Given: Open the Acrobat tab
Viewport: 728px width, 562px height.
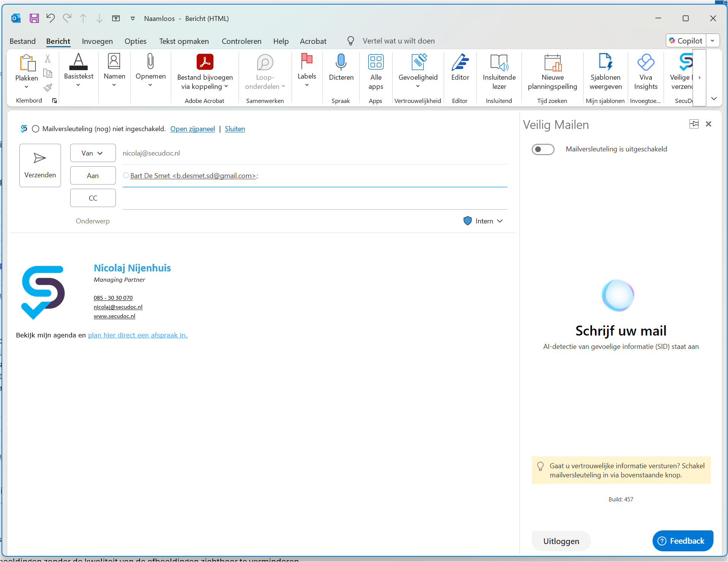Looking at the screenshot, I should (x=313, y=41).
